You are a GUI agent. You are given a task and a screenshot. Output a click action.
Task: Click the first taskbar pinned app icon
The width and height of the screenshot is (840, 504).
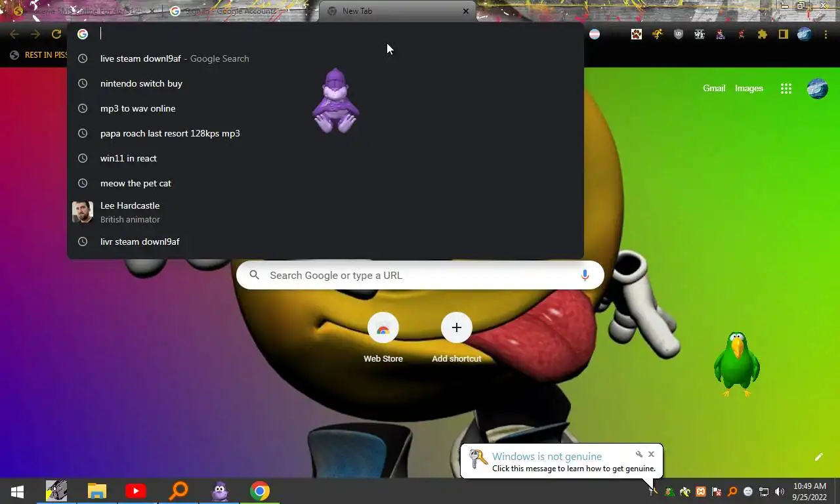(56, 491)
